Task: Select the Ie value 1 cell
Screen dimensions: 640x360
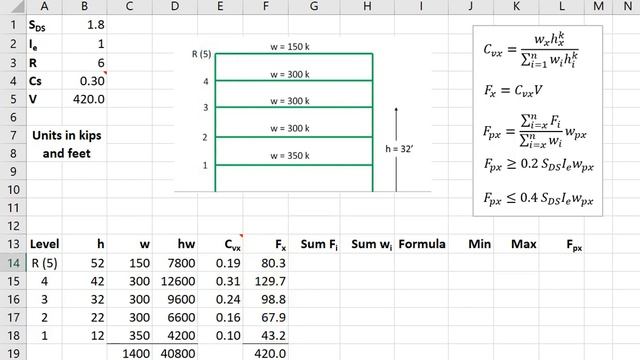Action: [x=84, y=44]
